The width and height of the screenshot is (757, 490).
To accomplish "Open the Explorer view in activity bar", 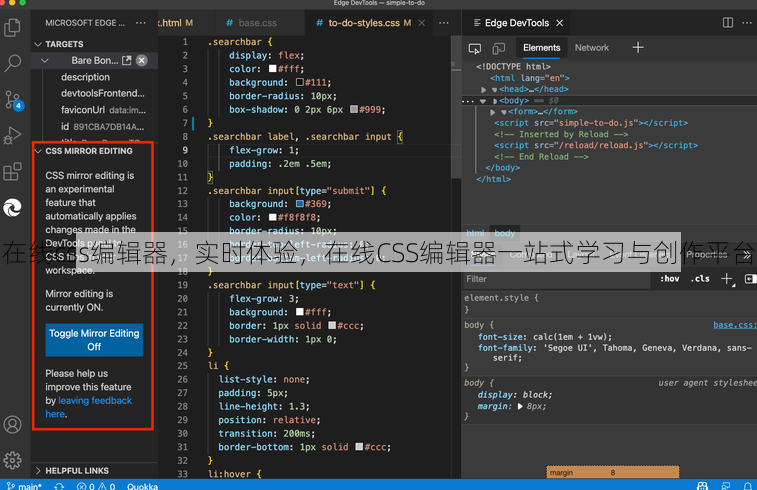I will [13, 28].
